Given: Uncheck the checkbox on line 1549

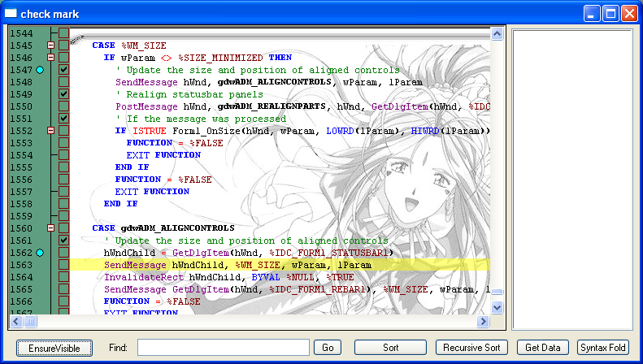Looking at the screenshot, I should pyautogui.click(x=63, y=94).
